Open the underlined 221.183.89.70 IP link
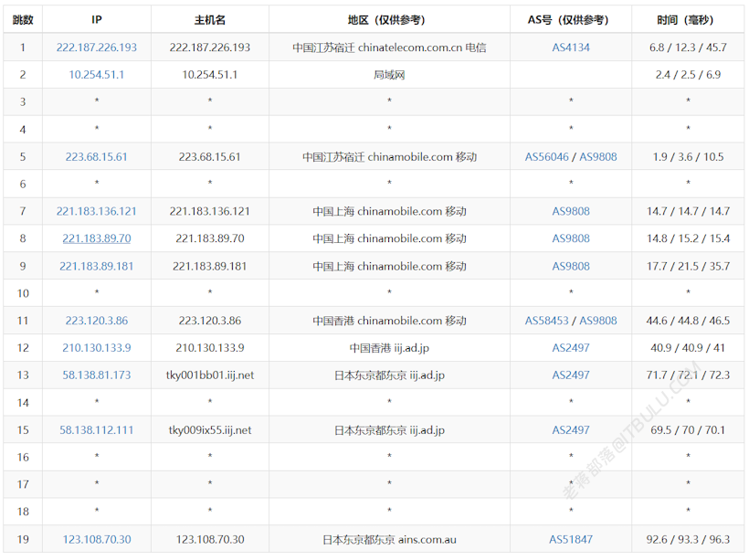Viewport: 749px width, 560px height. [x=97, y=238]
